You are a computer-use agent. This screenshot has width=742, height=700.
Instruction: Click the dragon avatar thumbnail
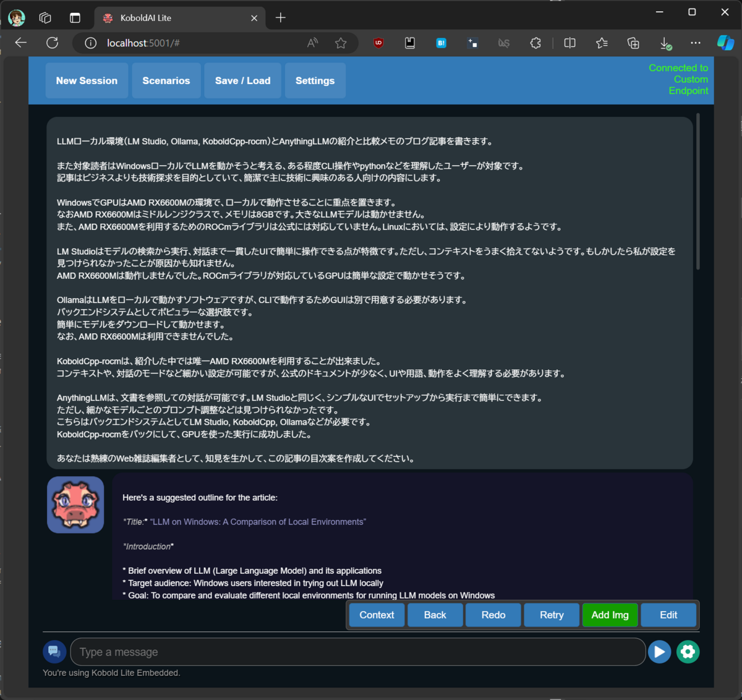[75, 505]
